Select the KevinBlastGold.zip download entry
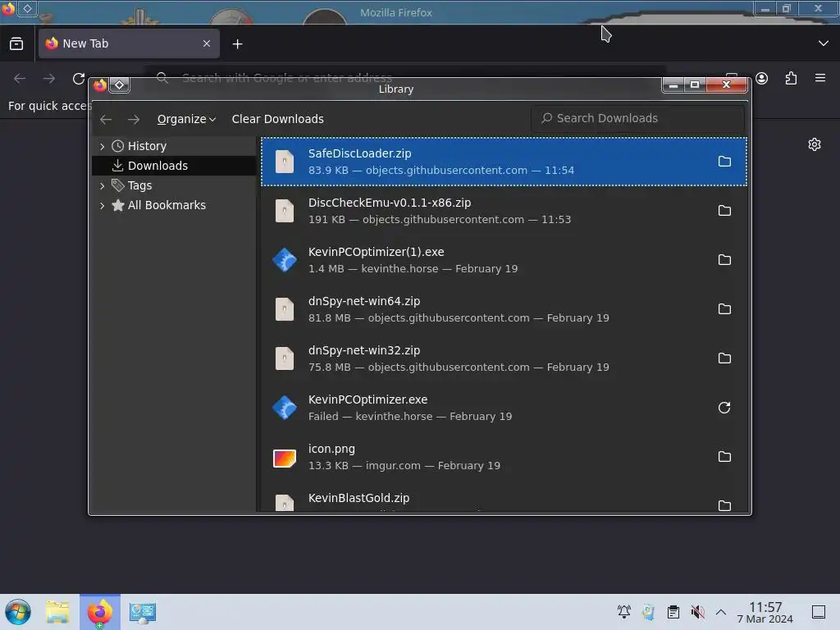840x630 pixels. (x=504, y=498)
